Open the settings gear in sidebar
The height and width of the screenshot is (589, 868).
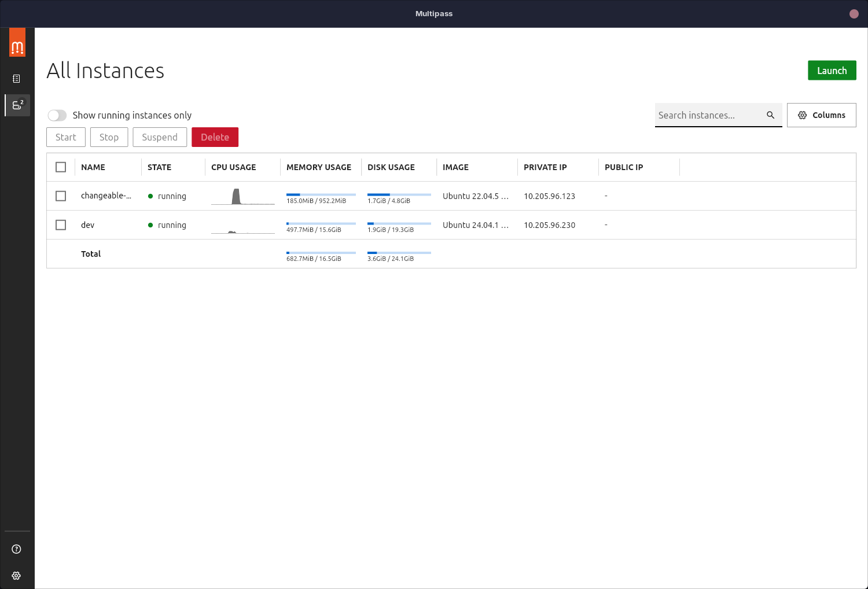coord(16,576)
